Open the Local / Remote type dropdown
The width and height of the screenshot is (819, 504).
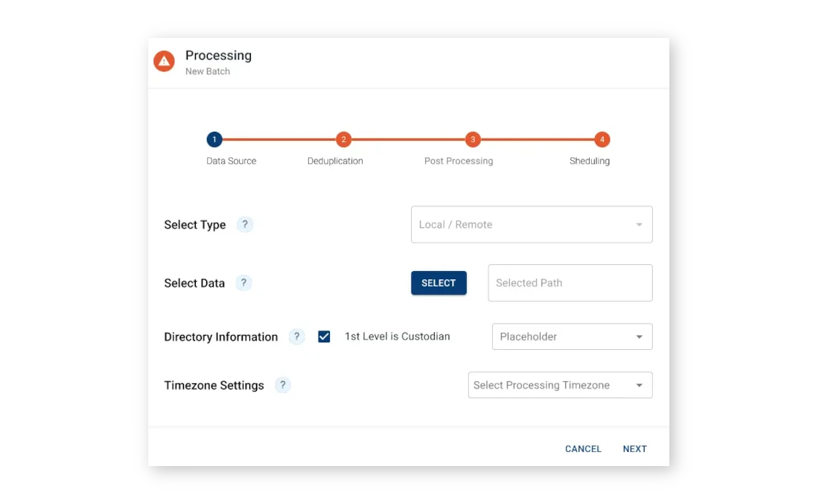tap(532, 224)
